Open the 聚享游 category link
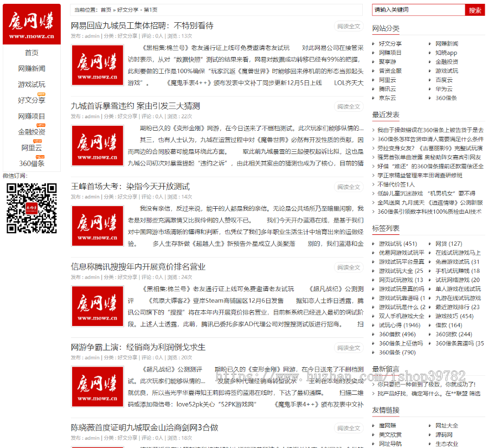488x448 pixels. tap(387, 62)
